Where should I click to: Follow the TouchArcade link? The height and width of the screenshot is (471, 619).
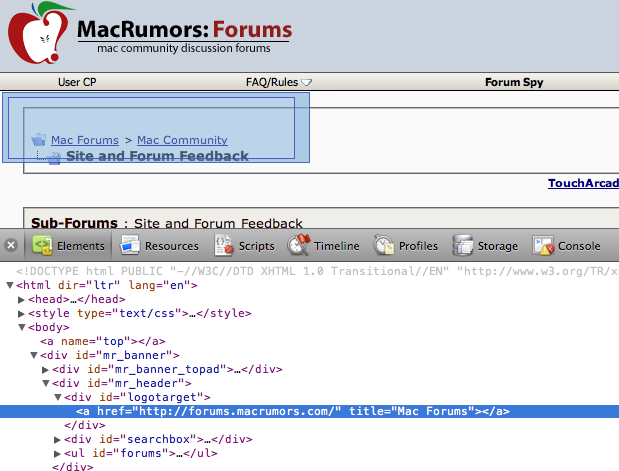click(x=583, y=183)
